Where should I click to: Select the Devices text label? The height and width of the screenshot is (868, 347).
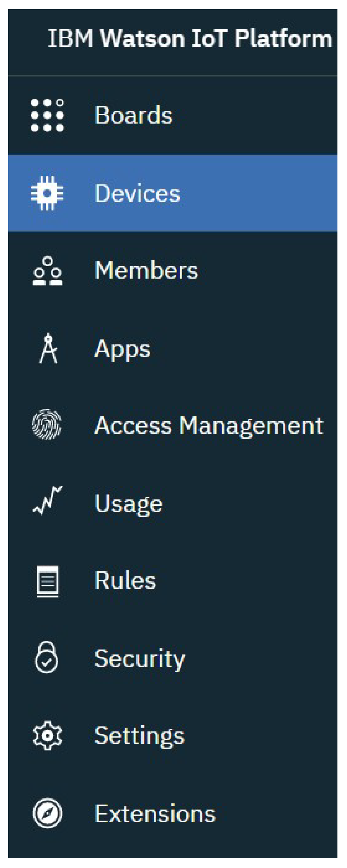click(138, 193)
